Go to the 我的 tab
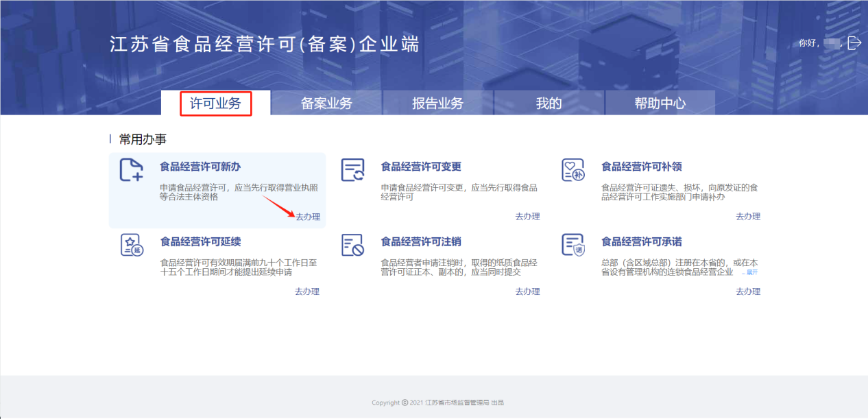This screenshot has width=868, height=419. point(548,104)
